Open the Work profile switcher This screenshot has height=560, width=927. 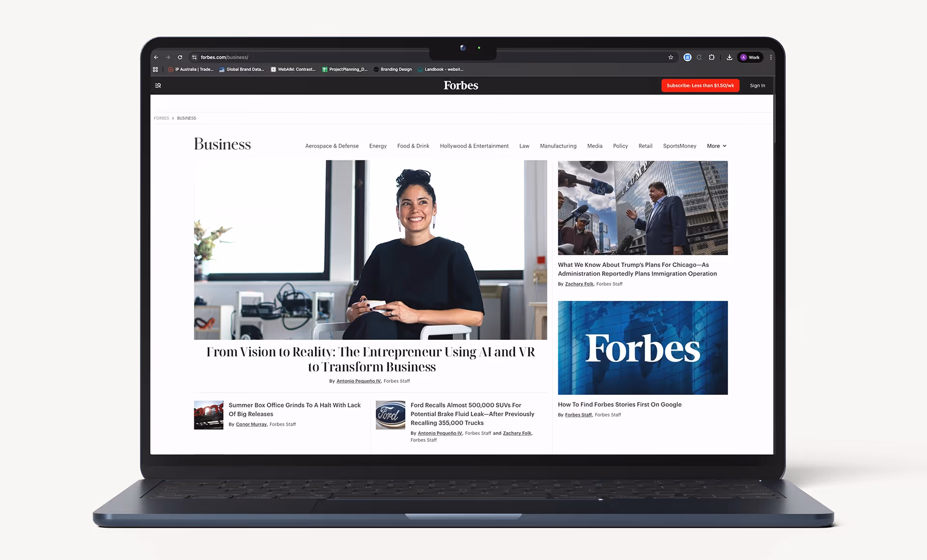[x=750, y=57]
